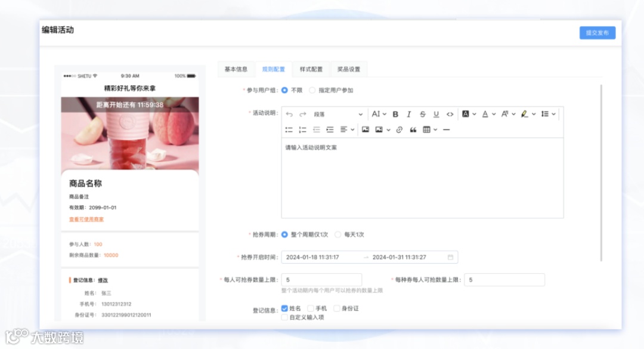
Task: Click the 距离开始还有 11:59:38 countdown banner
Action: pos(130,105)
